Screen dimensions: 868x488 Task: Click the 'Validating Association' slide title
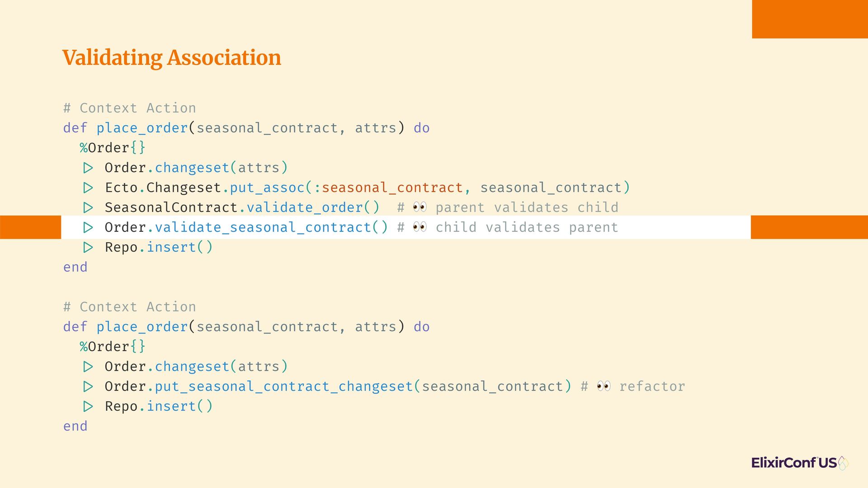[172, 58]
